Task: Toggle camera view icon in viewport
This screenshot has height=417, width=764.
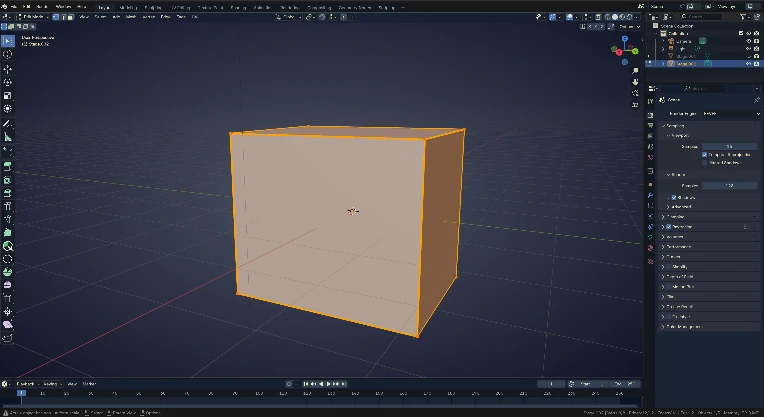Action: [635, 94]
